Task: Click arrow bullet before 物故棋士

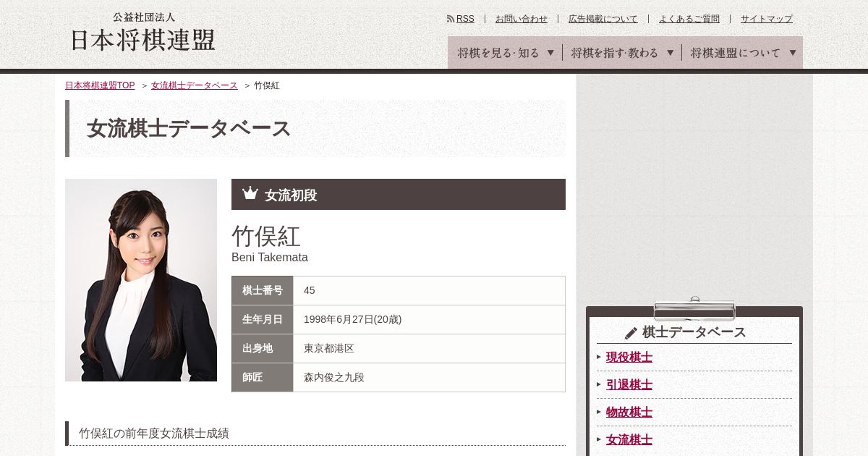Action: pyautogui.click(x=599, y=412)
